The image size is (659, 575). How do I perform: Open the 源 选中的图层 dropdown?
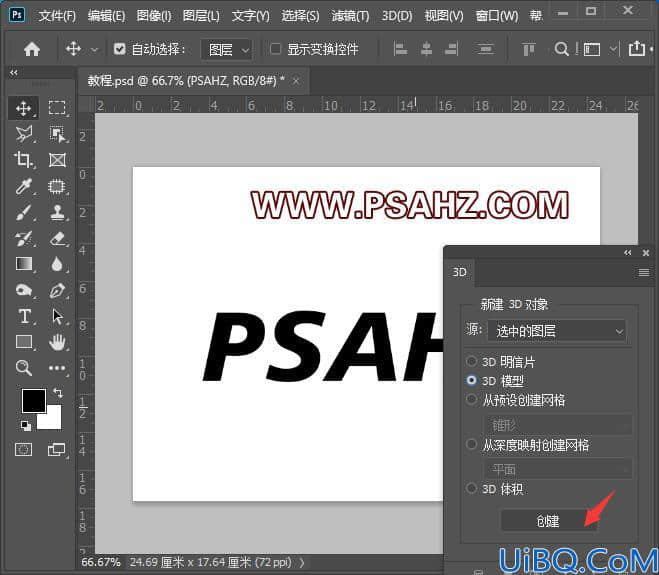[x=556, y=331]
